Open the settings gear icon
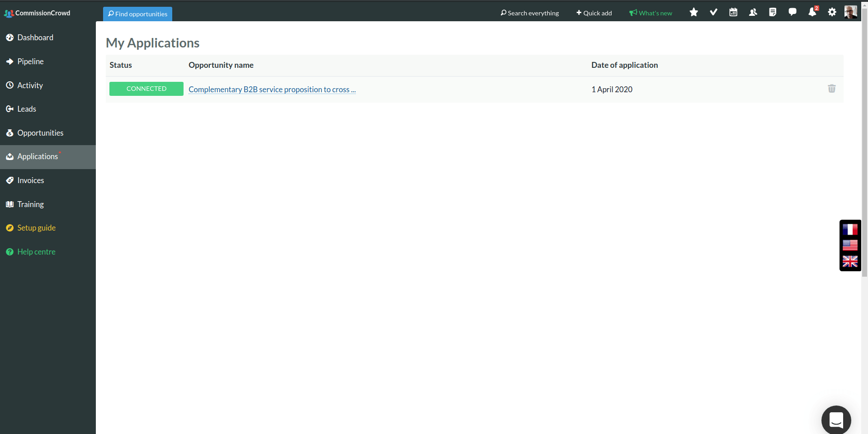 (832, 13)
